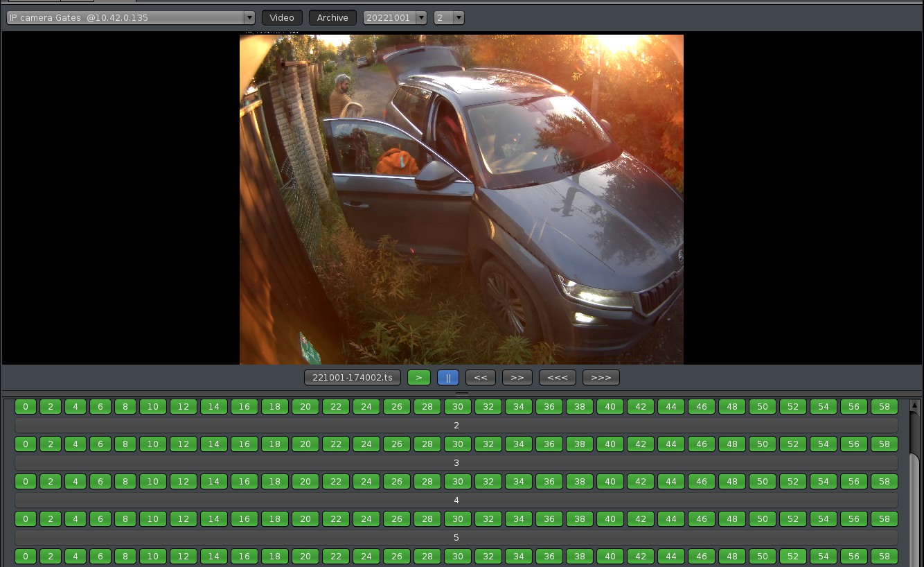Image resolution: width=924 pixels, height=567 pixels.
Task: Select minute 0 under the hour 4 header
Action: pyautogui.click(x=26, y=519)
